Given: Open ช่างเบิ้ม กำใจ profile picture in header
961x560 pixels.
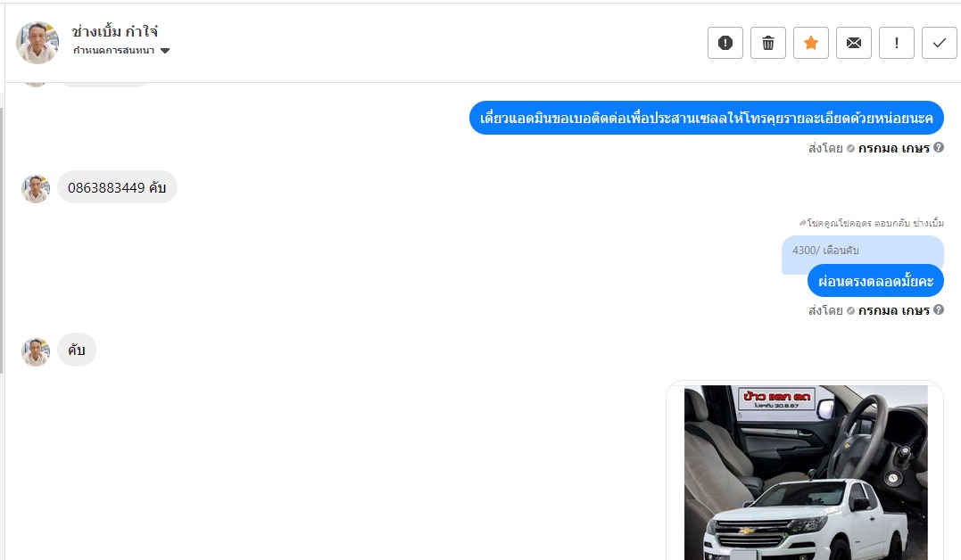Looking at the screenshot, I should pos(37,43).
